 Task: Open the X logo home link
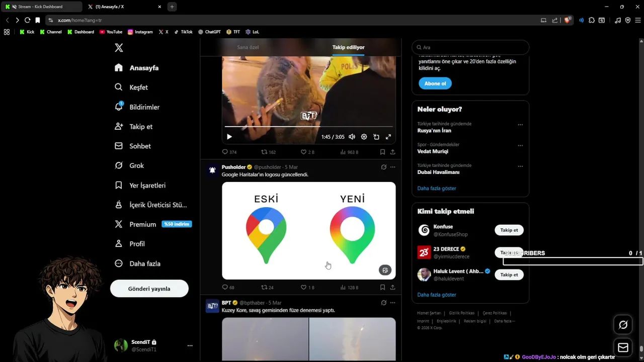click(x=119, y=48)
